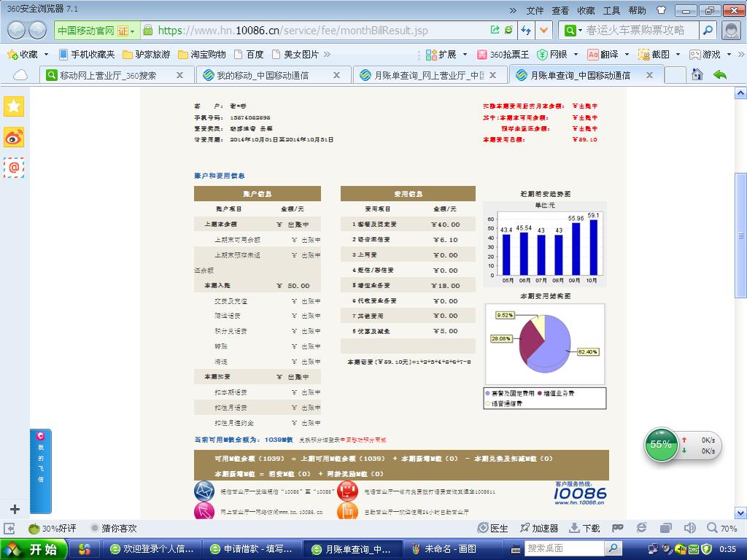This screenshot has height=560, width=747.
Task: Click the browser back arrow button
Action: point(17,30)
